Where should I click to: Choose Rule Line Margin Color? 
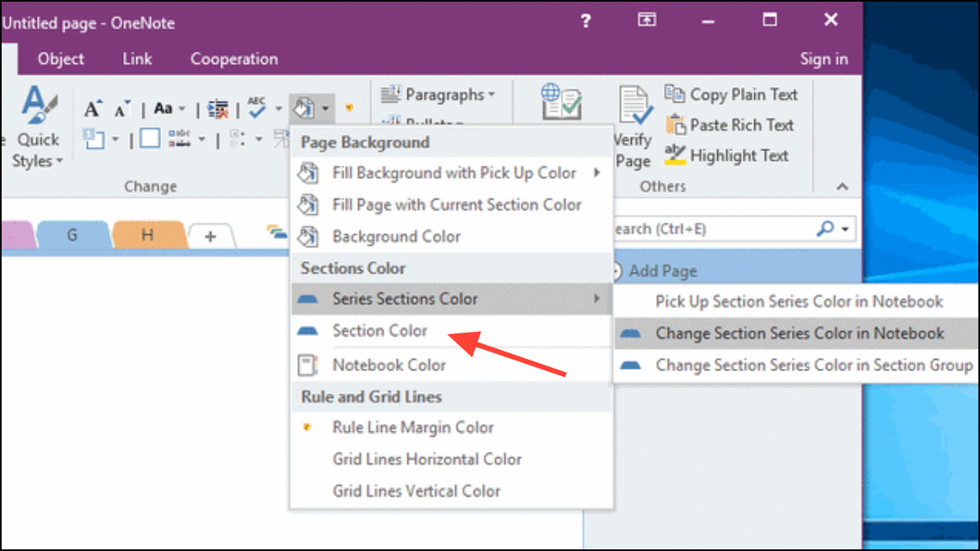[451, 427]
